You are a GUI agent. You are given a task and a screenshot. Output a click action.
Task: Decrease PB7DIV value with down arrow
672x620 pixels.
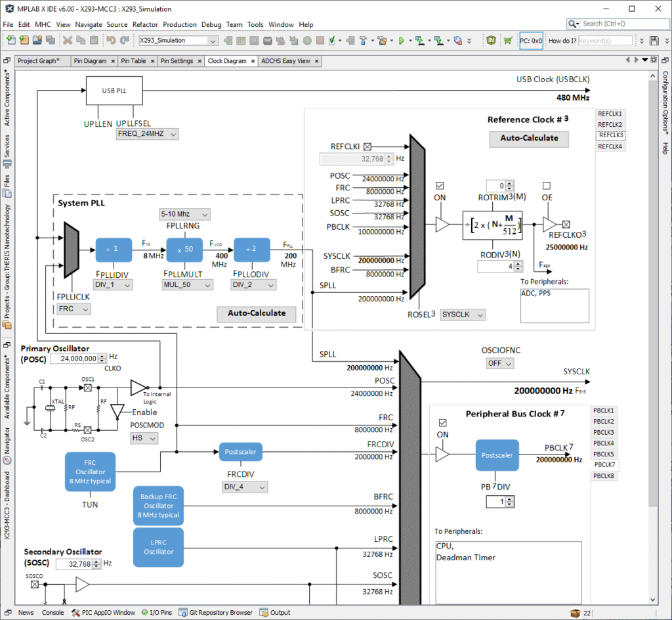(509, 504)
